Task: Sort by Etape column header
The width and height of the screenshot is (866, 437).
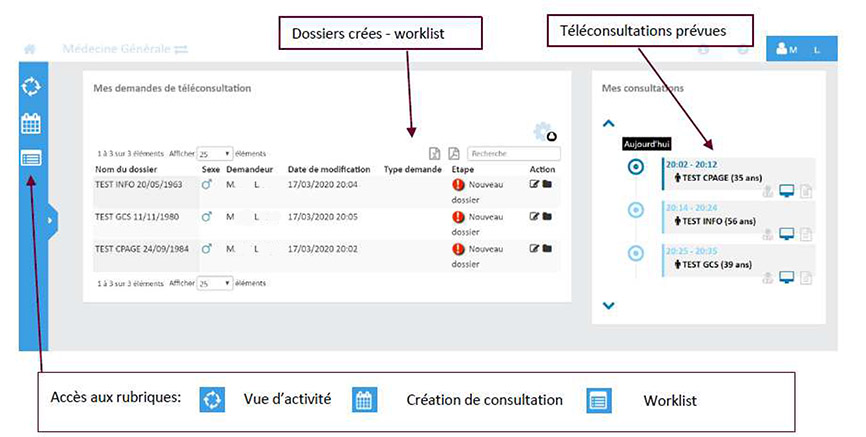Action: [x=463, y=170]
